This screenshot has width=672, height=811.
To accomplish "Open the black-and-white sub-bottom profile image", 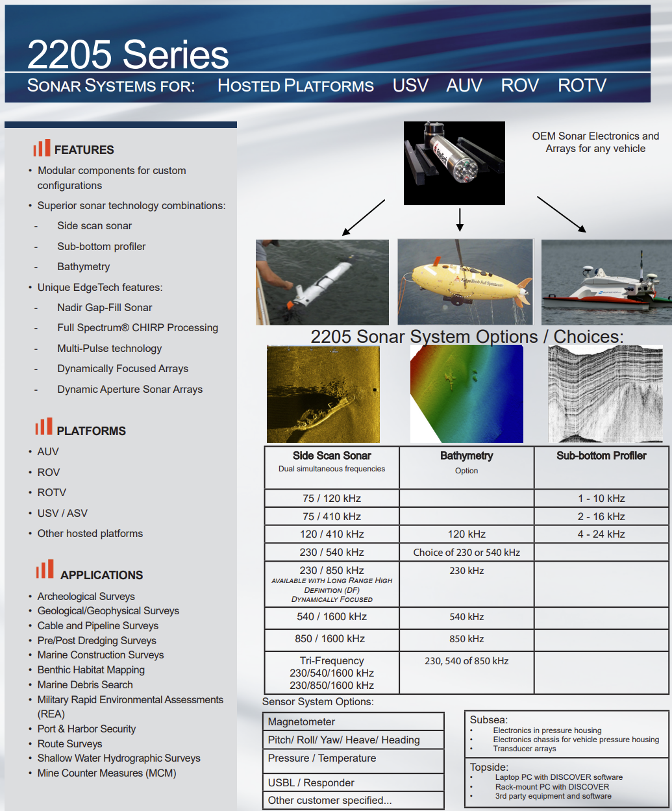I will pyautogui.click(x=605, y=394).
